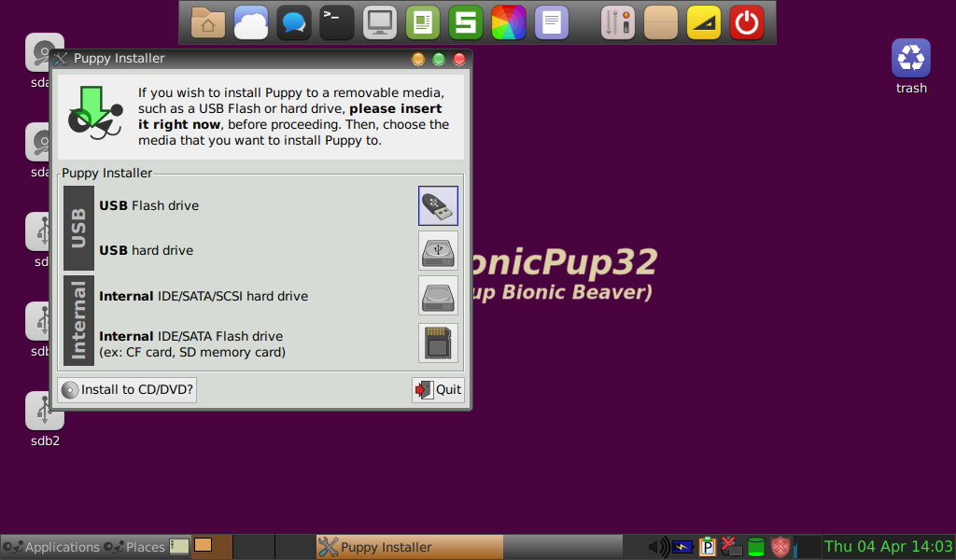This screenshot has height=560, width=956.
Task: Click the firewall shield icon in the tray
Action: 780,547
